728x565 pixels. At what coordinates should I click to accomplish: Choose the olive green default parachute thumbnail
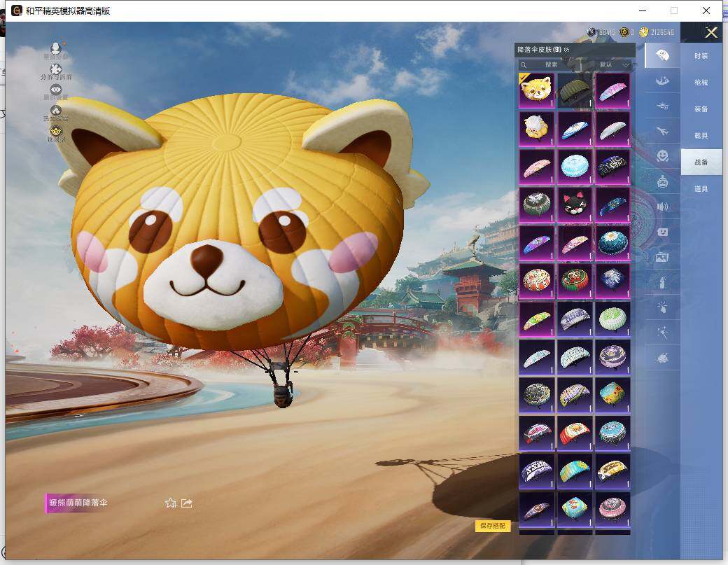click(x=575, y=90)
